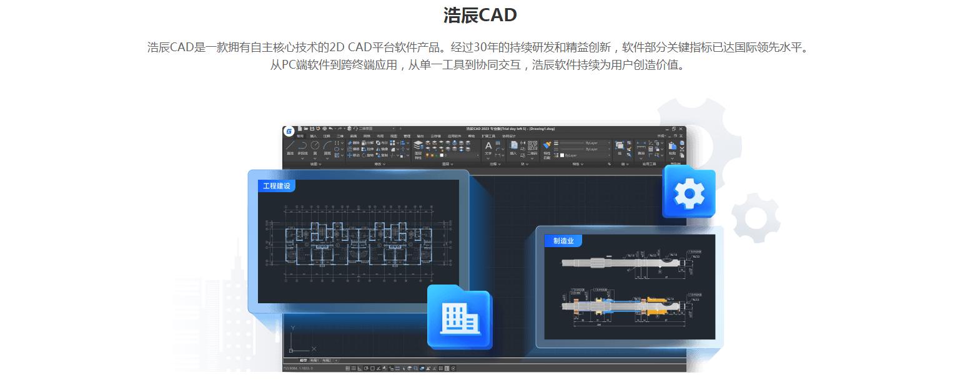Toggle grid display in the status bar
The height and width of the screenshot is (385, 980).
click(x=354, y=368)
